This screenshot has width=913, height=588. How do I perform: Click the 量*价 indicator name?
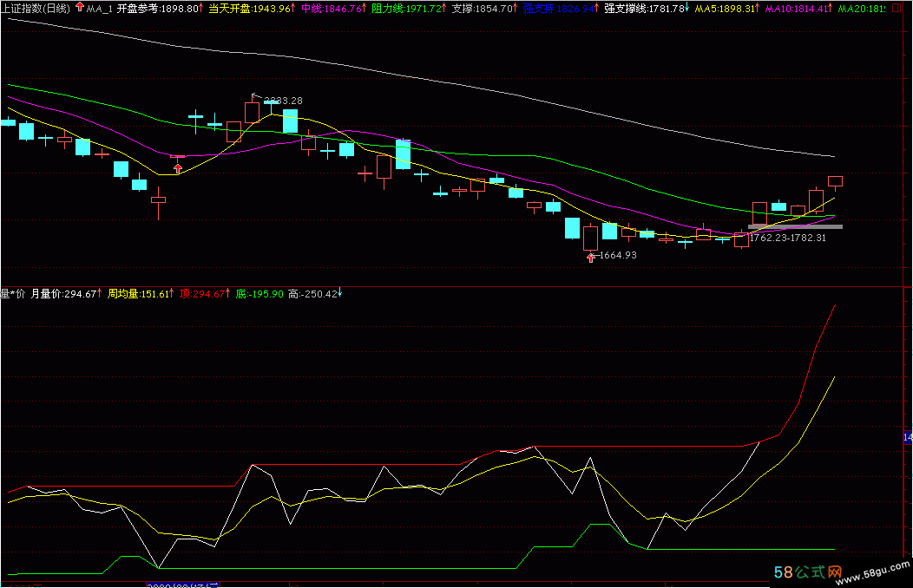tap(13, 294)
